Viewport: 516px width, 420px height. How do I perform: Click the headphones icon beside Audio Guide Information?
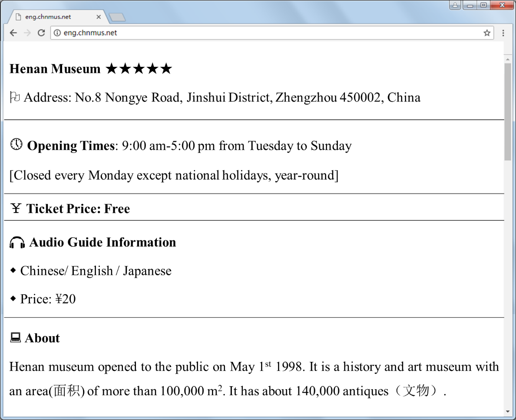(x=17, y=243)
